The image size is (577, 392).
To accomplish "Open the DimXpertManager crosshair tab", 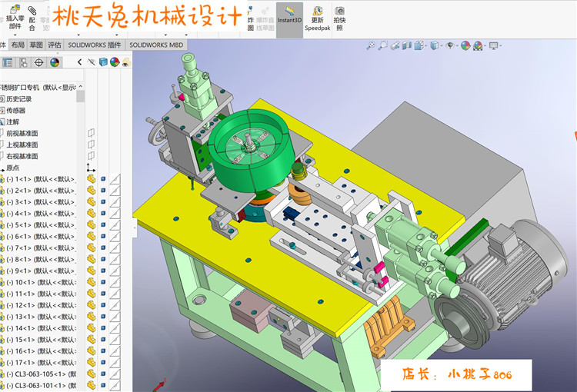I will click(x=39, y=62).
